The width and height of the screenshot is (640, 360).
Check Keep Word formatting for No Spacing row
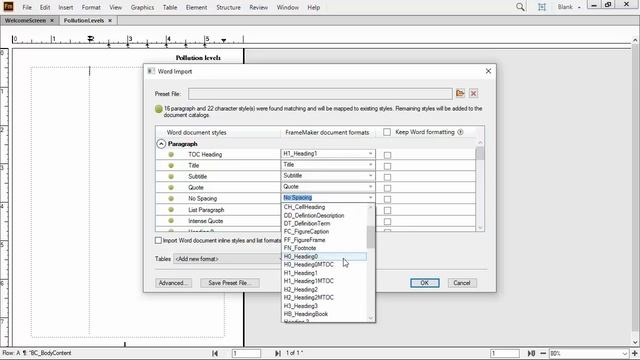click(x=387, y=199)
